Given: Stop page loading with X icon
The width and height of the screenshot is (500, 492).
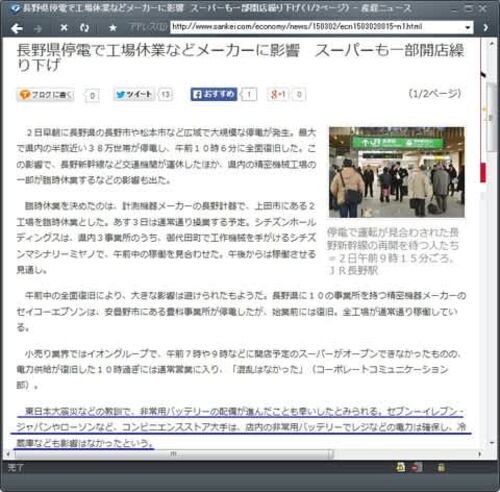Looking at the screenshot, I should pyautogui.click(x=64, y=28).
